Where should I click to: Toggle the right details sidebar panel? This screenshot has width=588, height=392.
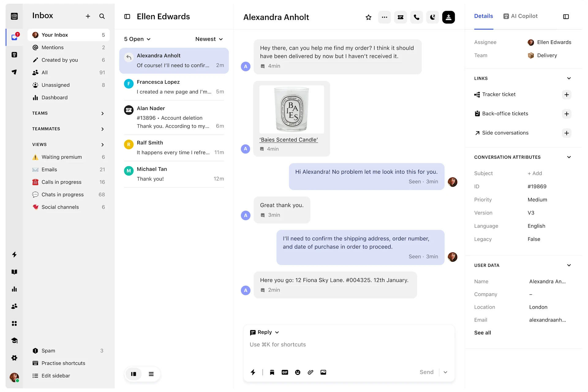566,17
